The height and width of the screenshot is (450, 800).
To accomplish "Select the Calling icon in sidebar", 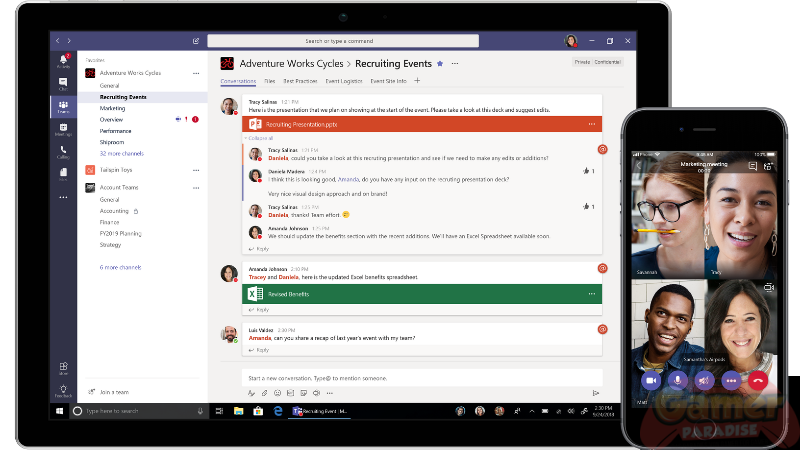I will click(63, 151).
